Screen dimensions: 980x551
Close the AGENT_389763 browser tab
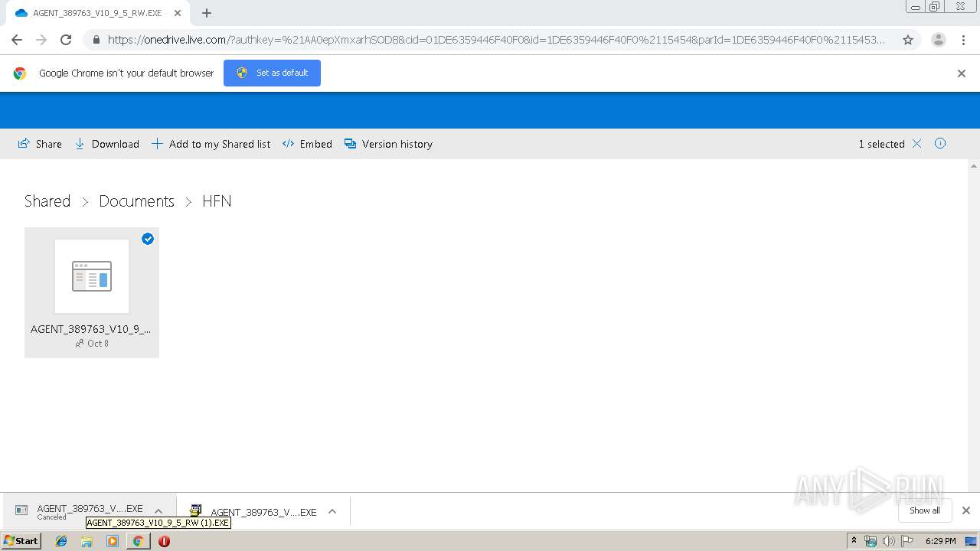(178, 13)
